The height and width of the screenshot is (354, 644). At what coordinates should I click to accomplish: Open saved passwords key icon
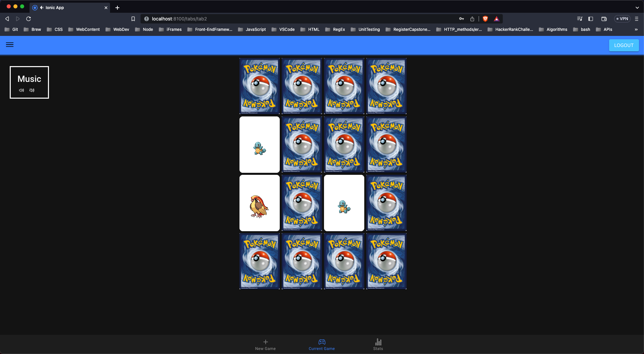(x=462, y=19)
